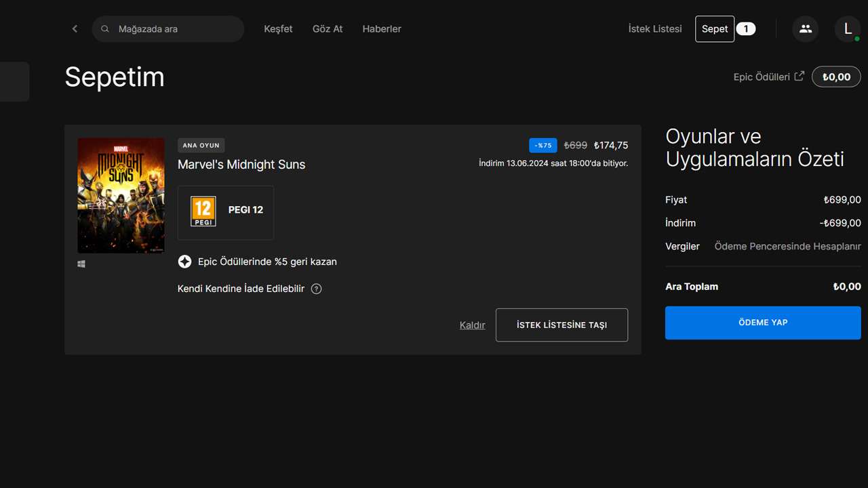
Task: Click the ANA OYUN tag
Action: point(201,146)
